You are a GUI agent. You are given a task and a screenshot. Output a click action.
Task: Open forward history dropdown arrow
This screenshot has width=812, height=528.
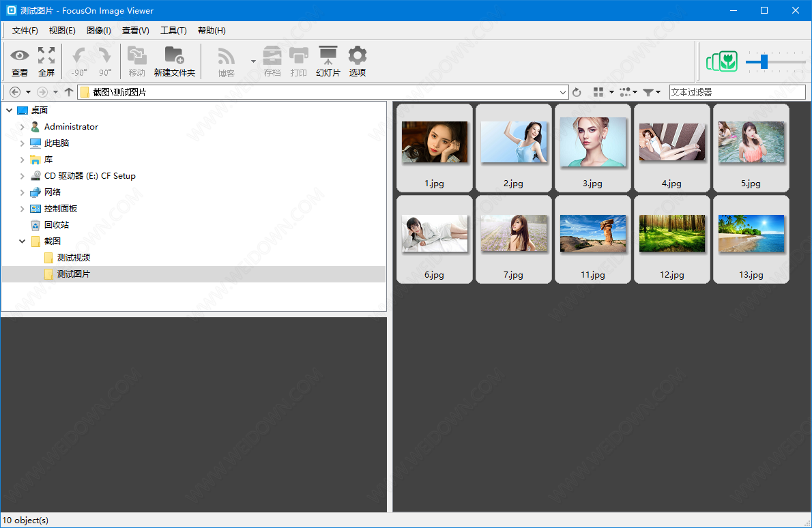coord(55,92)
